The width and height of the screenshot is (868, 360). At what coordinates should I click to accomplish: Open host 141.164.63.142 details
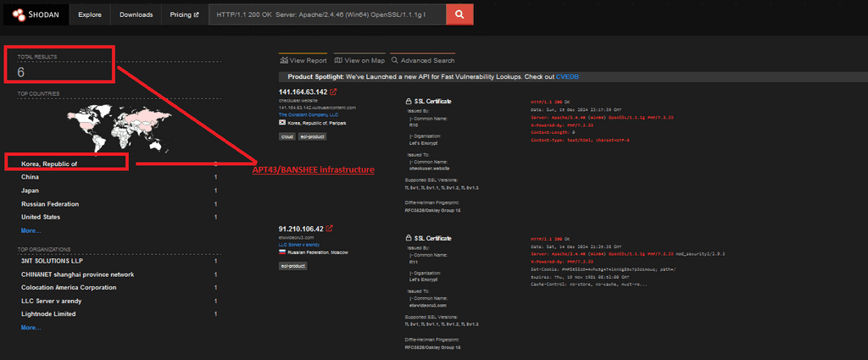point(303,91)
